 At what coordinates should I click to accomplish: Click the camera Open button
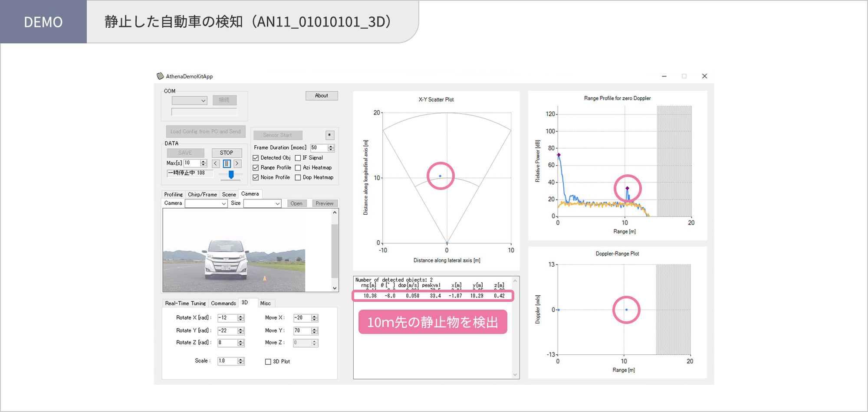297,203
